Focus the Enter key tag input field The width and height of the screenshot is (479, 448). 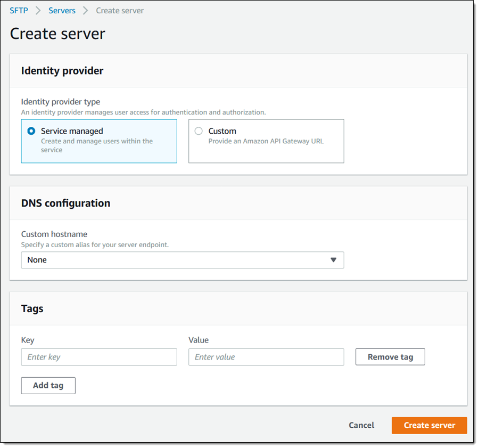point(99,357)
